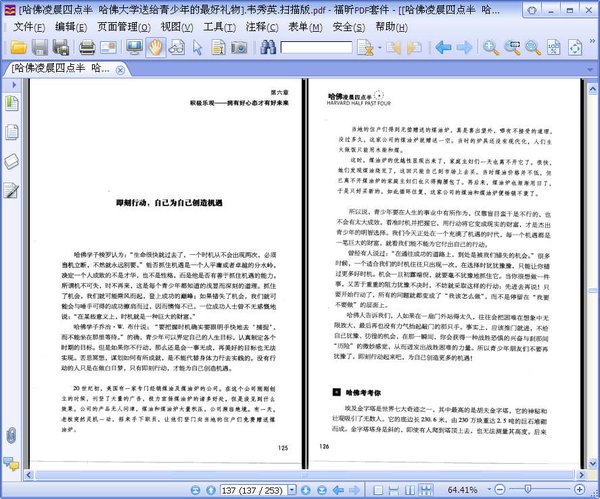The image size is (600, 499).
Task: Click the Zoom Out magnifier tool
Action: 533,47
